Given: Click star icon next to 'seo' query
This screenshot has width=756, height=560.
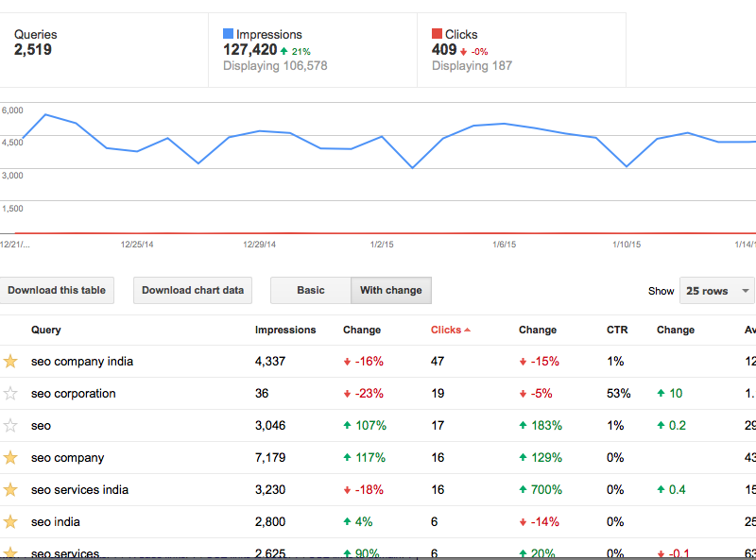Looking at the screenshot, I should [x=11, y=425].
